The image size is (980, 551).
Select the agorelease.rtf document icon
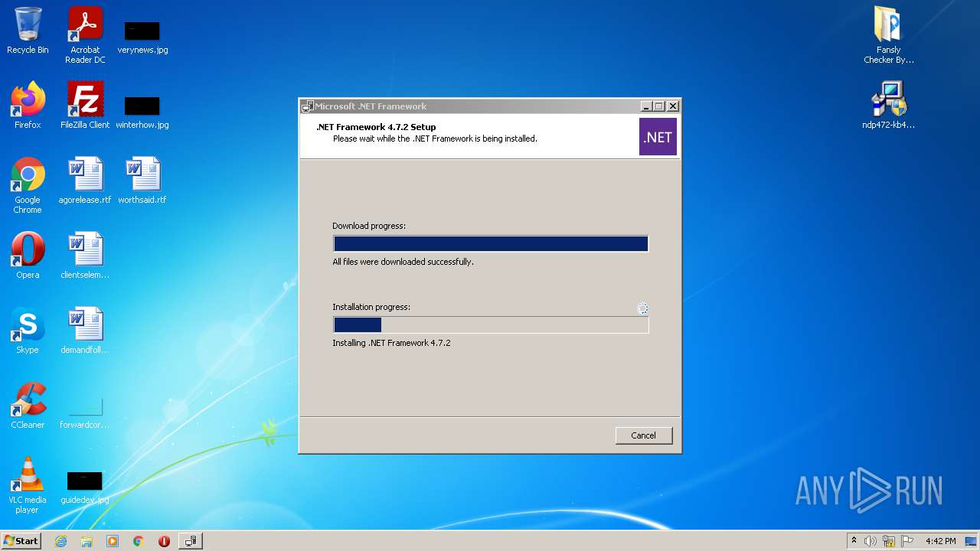(85, 181)
